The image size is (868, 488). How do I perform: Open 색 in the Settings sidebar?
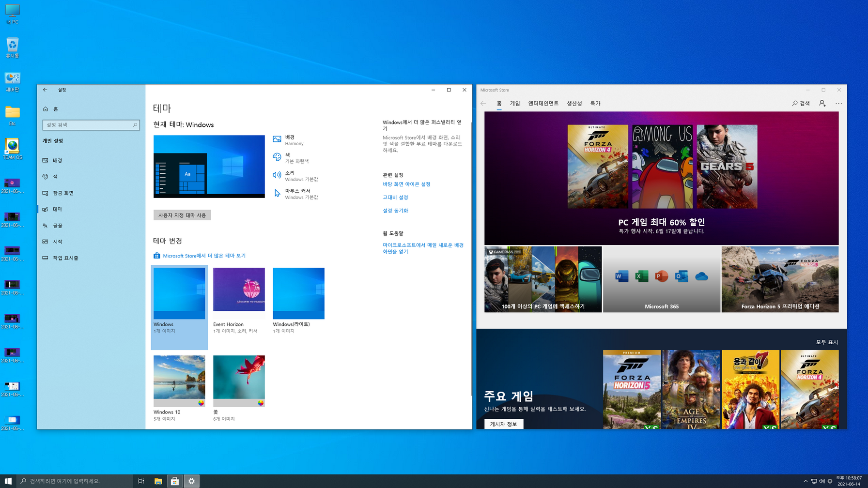pyautogui.click(x=91, y=177)
